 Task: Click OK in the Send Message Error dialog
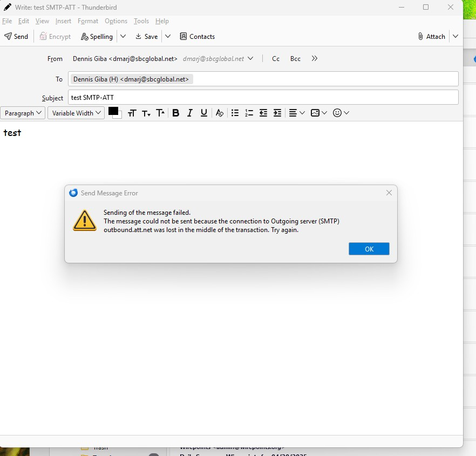(x=369, y=249)
